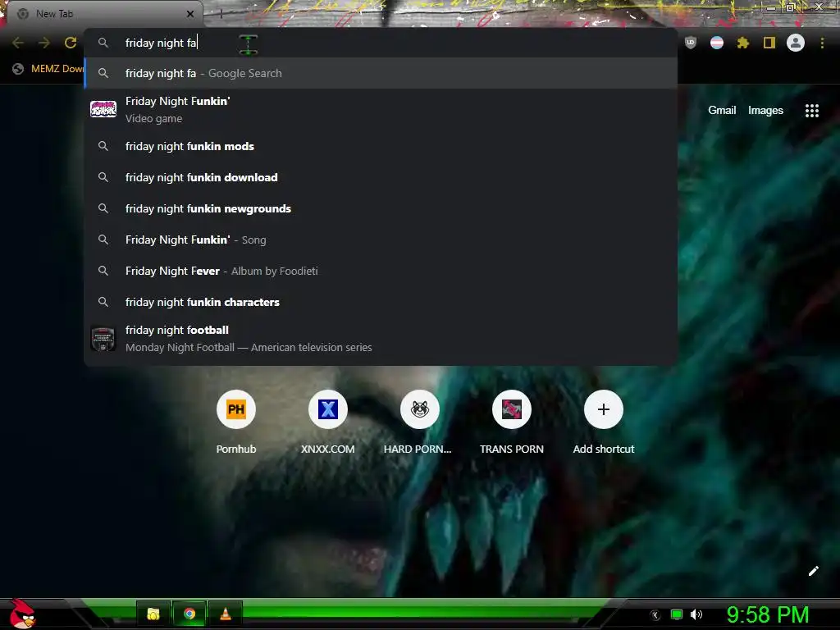
Task: Pick 'friday night funkin mods' suggestion
Action: coord(381,146)
